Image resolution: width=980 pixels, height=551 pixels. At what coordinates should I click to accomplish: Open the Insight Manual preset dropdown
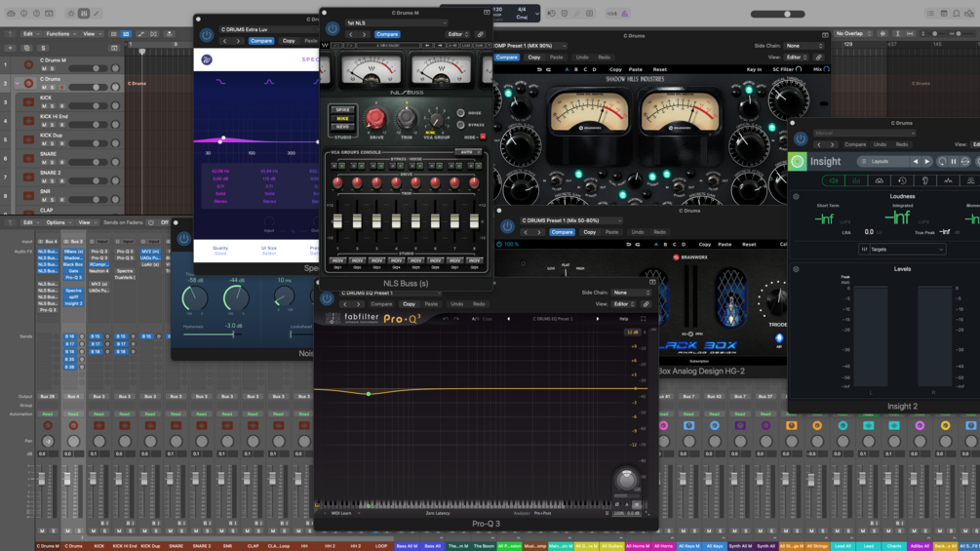click(864, 133)
